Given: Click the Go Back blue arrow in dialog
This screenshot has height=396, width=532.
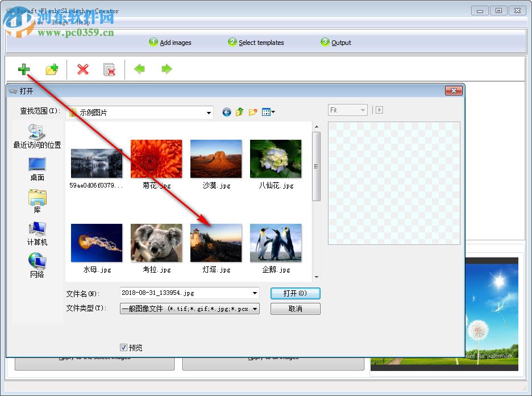Looking at the screenshot, I should (226, 112).
